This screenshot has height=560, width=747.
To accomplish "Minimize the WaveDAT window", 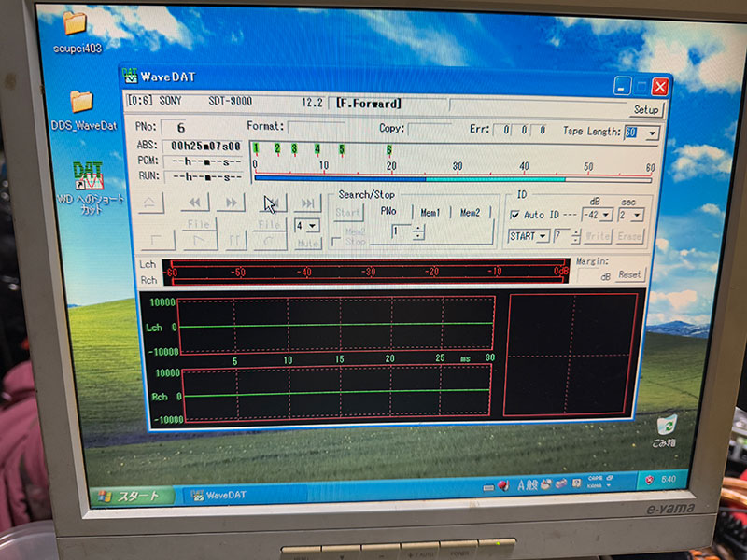I will [622, 86].
